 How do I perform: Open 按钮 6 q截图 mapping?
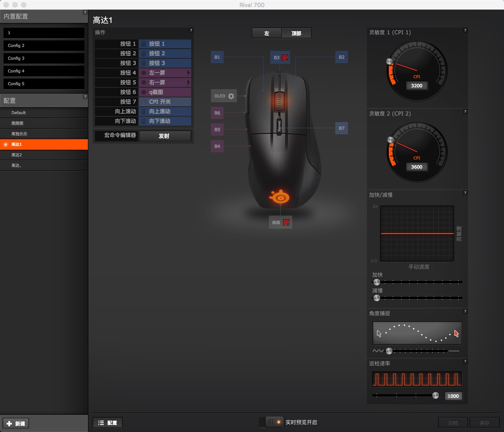pos(165,92)
